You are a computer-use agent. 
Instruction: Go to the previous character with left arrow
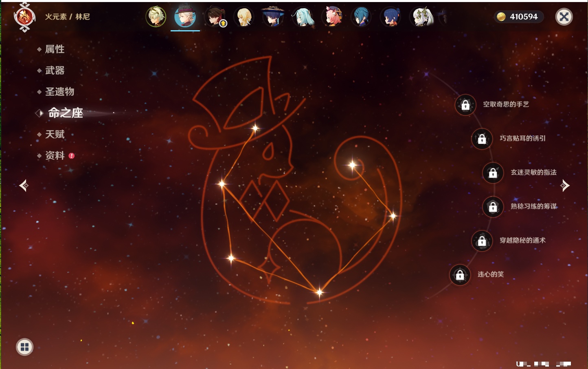pos(24,186)
